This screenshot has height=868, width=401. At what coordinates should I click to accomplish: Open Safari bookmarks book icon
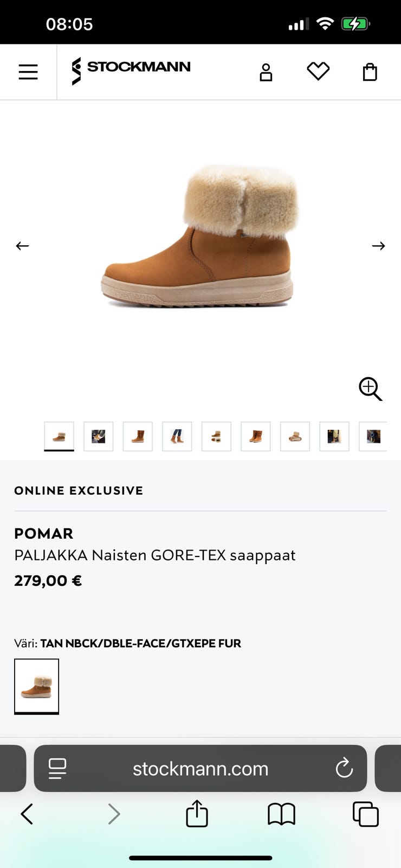pyautogui.click(x=281, y=814)
